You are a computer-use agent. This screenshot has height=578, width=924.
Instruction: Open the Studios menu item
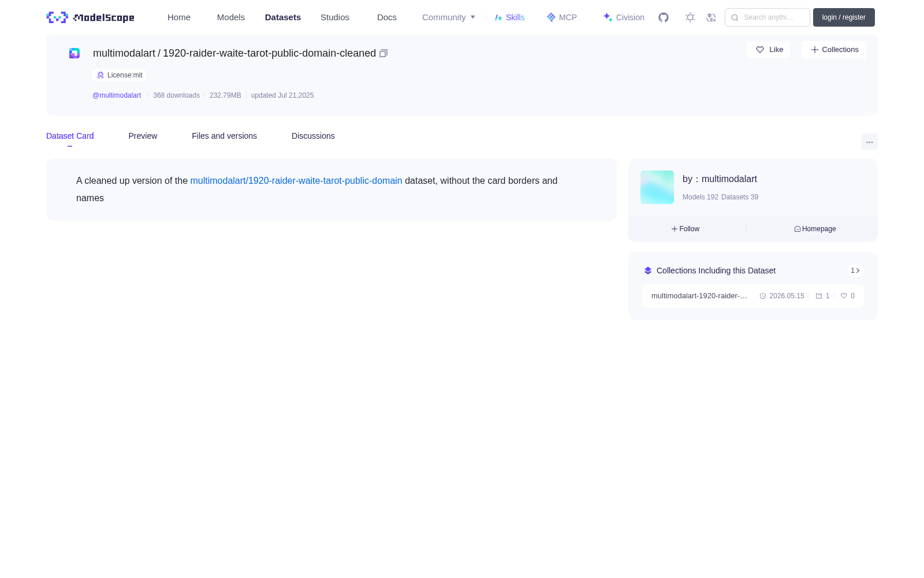coord(335,17)
